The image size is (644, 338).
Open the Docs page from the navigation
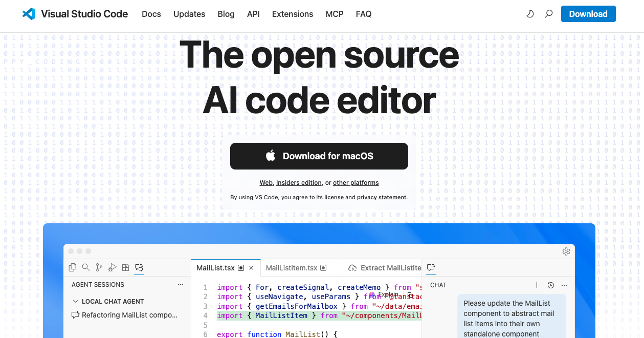click(151, 14)
